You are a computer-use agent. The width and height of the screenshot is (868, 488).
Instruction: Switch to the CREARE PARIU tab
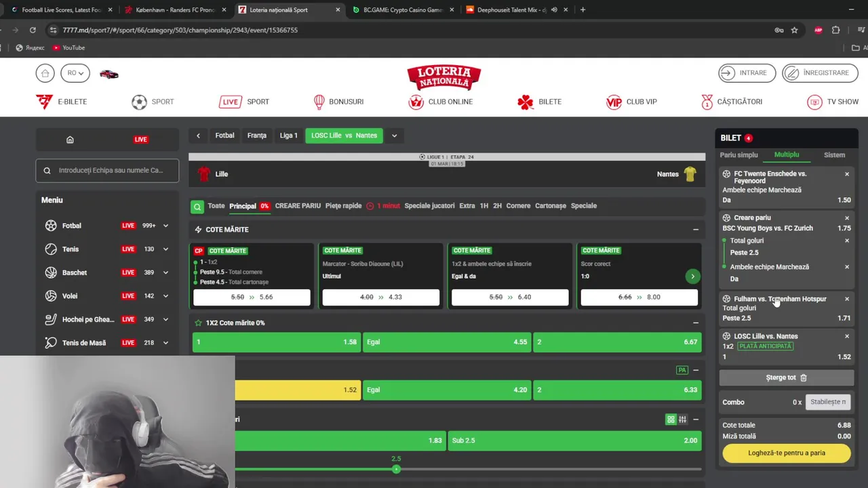[x=298, y=206]
